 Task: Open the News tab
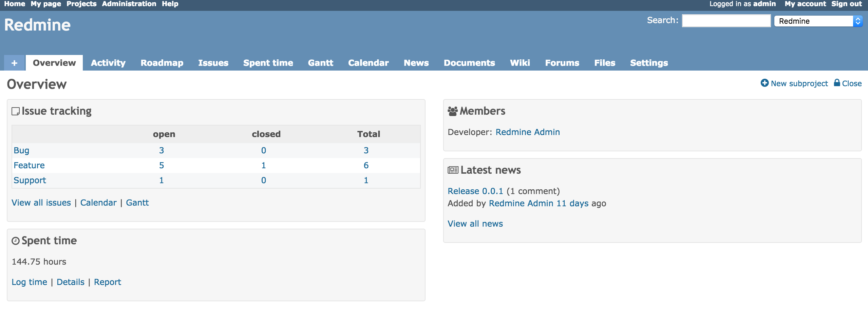coord(416,63)
